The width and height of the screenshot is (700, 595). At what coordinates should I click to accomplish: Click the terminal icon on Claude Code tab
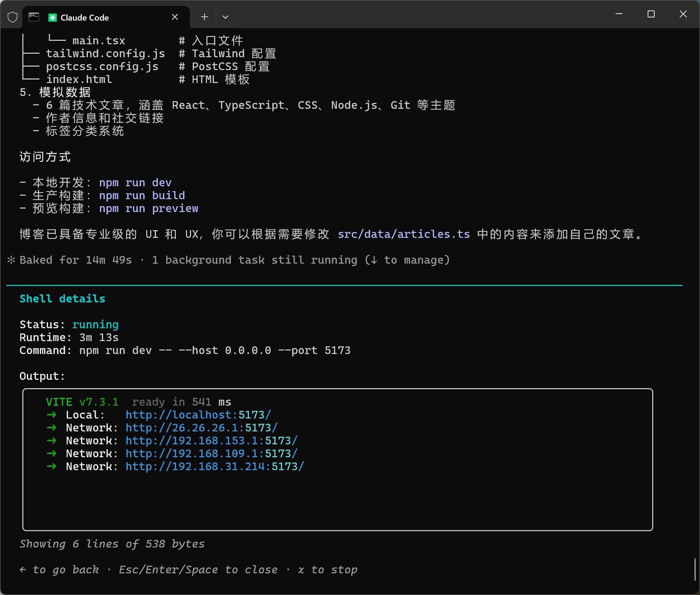[34, 17]
